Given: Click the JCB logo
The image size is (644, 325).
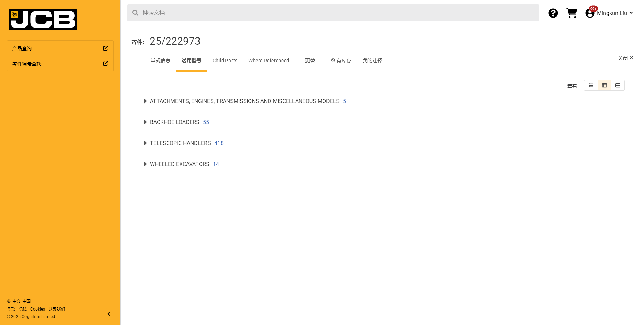Looking at the screenshot, I should point(43,20).
